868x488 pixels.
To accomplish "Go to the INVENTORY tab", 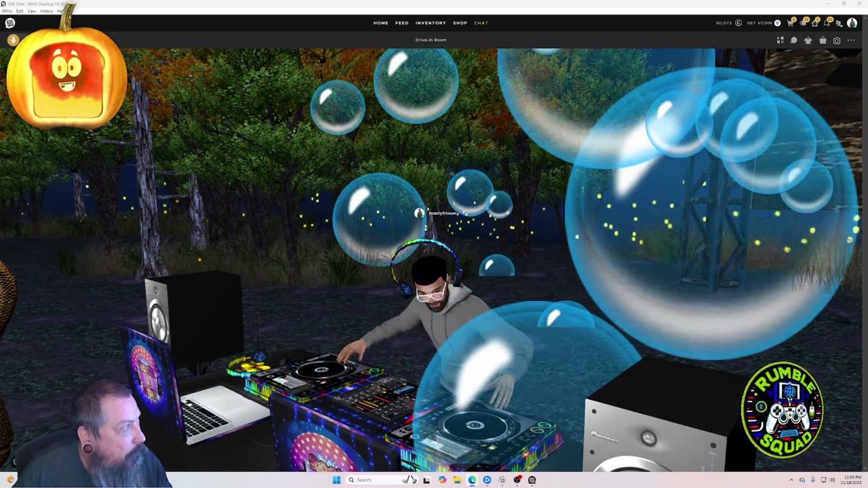I will pyautogui.click(x=431, y=23).
